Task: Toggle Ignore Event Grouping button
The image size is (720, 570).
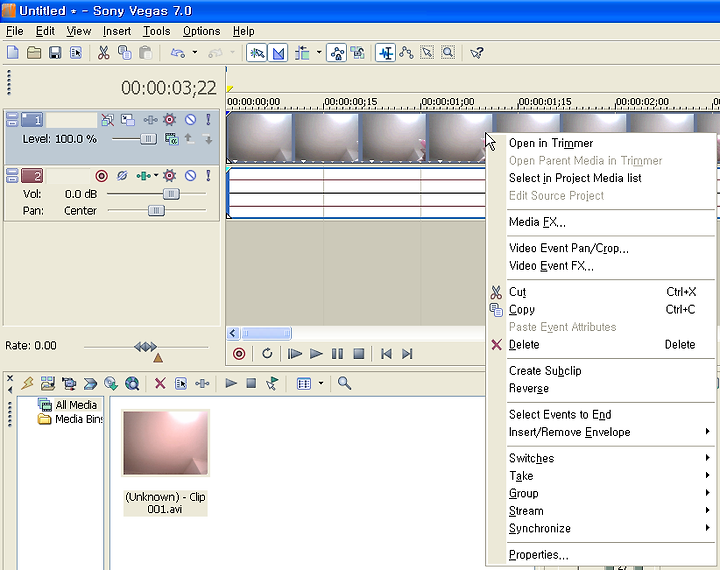Action: click(x=357, y=53)
